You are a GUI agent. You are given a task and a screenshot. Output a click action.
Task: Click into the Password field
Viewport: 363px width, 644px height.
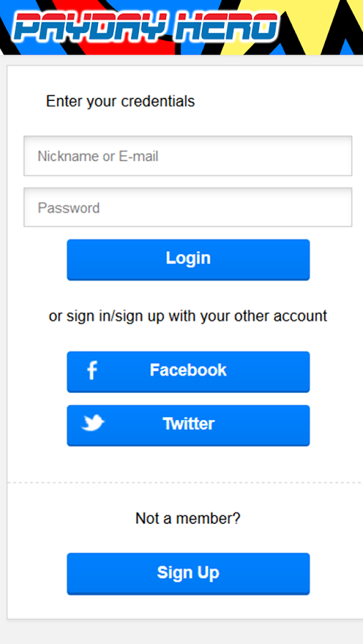(188, 208)
